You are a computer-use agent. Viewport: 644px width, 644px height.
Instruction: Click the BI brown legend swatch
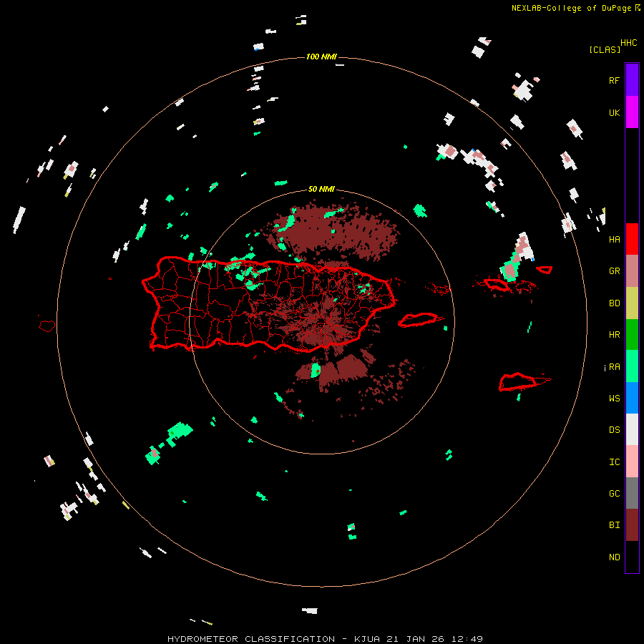(x=632, y=525)
